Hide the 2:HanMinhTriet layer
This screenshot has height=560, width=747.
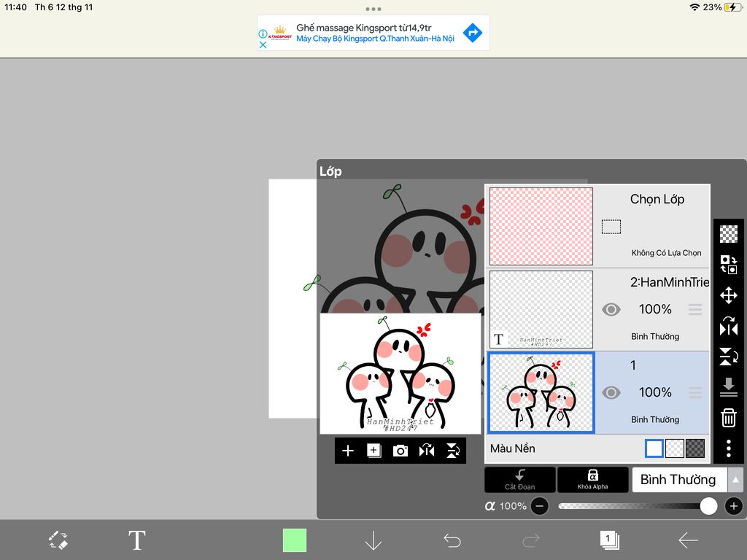[x=611, y=309]
